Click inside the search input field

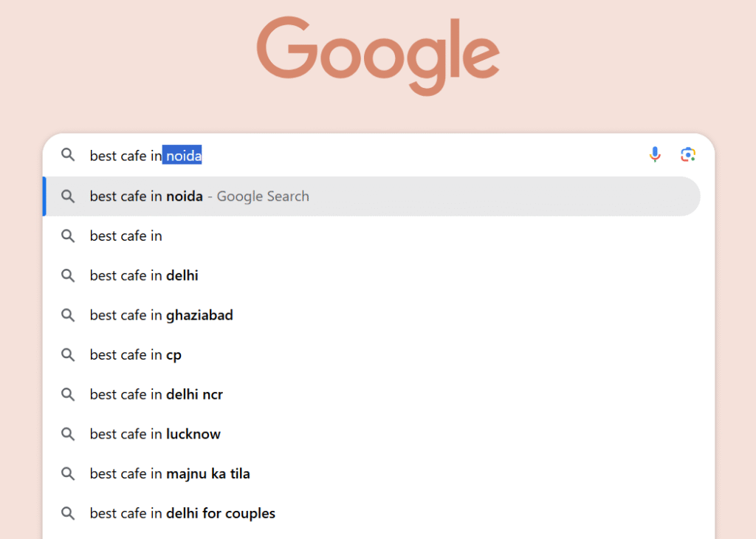click(x=332, y=155)
